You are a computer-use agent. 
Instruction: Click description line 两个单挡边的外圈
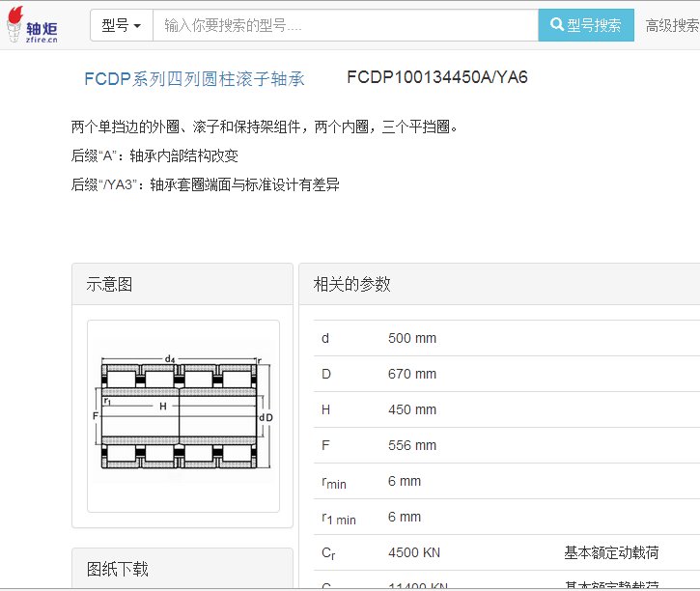(x=265, y=127)
